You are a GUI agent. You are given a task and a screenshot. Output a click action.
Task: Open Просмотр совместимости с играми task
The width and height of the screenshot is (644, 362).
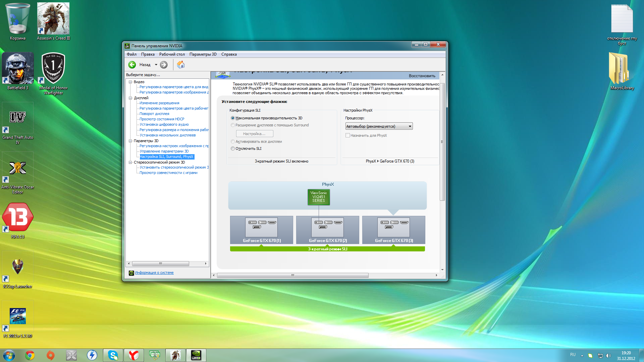[x=168, y=173]
